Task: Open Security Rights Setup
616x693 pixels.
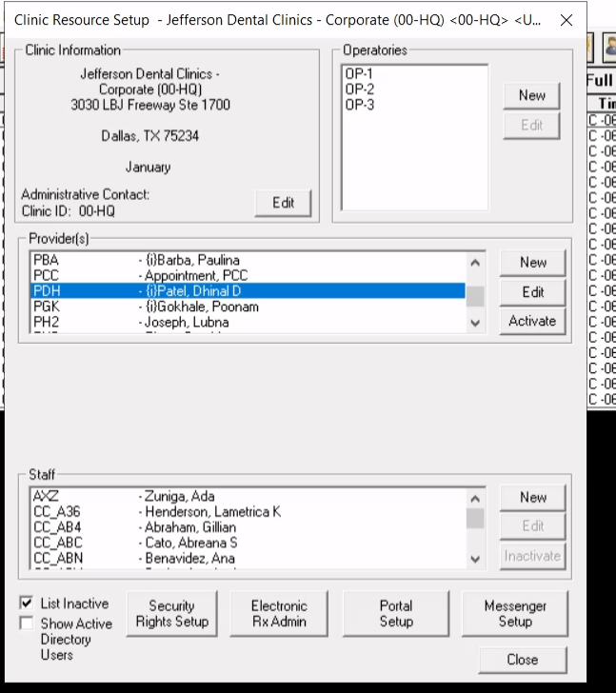Action: tap(172, 613)
